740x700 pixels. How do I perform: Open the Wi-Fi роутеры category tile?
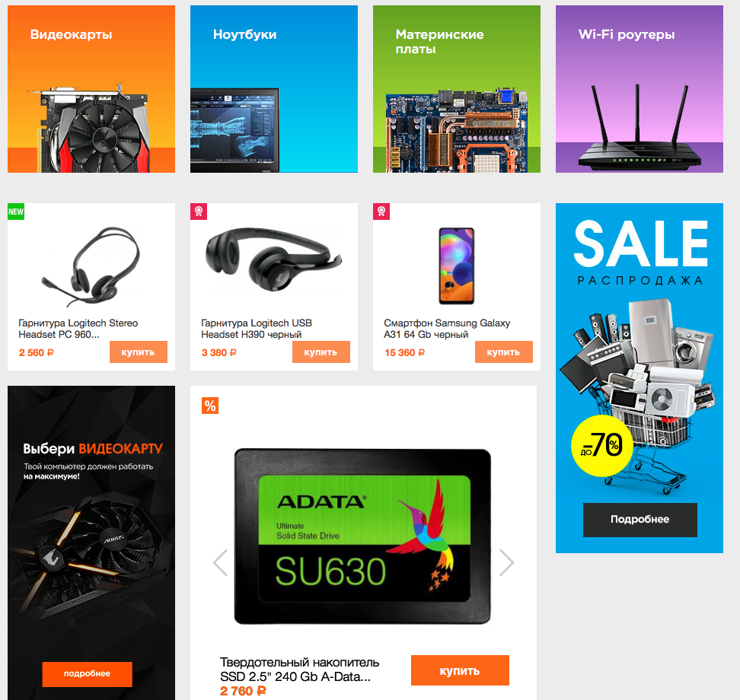coord(639,89)
